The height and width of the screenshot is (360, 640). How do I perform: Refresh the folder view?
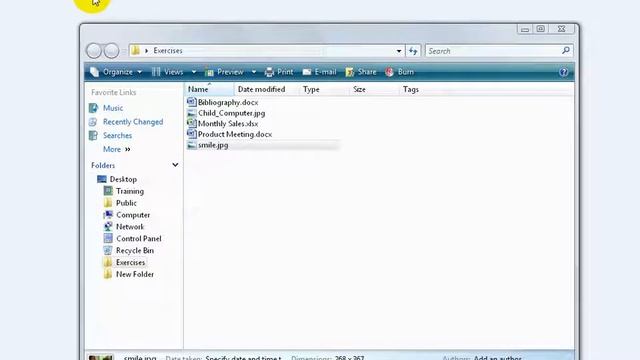(413, 51)
